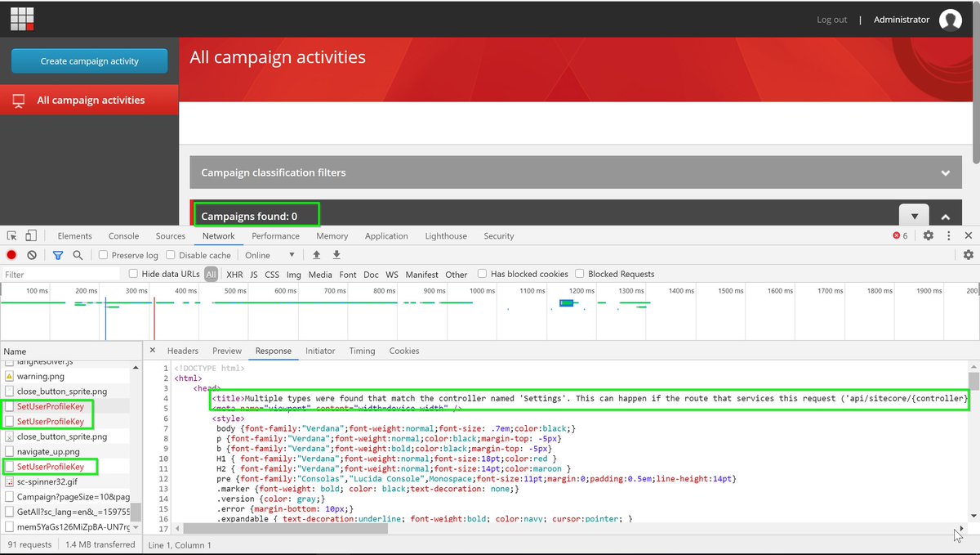Close the DevTools panel
The height and width of the screenshot is (555, 980).
click(x=969, y=235)
